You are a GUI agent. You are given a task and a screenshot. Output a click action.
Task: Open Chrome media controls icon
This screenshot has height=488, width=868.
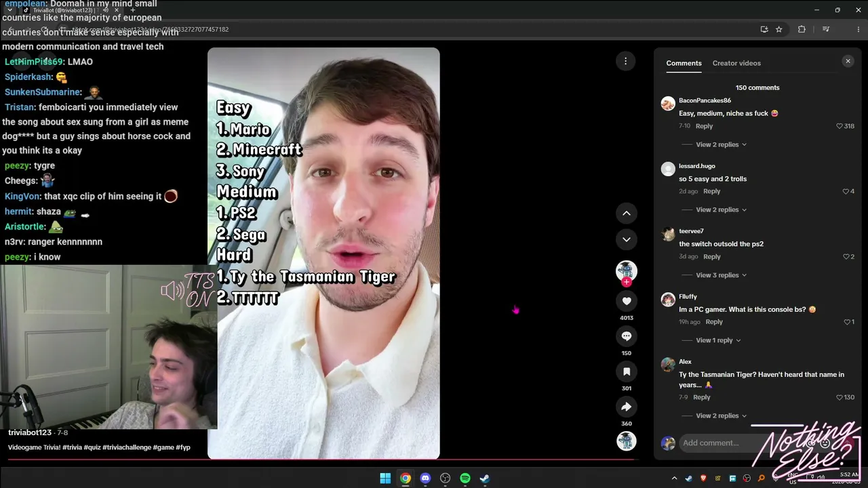(826, 29)
